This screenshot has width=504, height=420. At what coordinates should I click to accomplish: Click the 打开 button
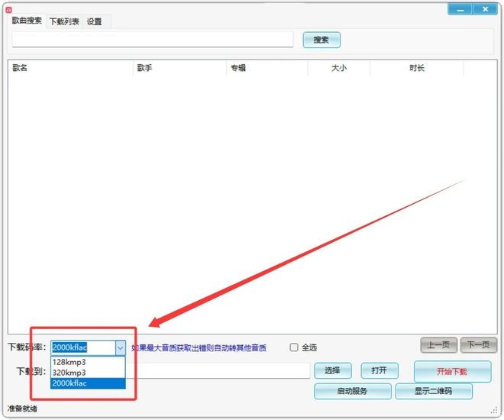380,370
